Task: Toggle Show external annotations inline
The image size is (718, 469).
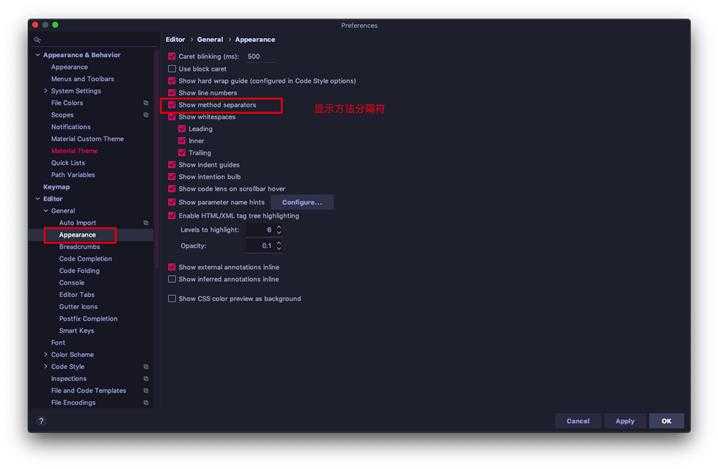Action: (172, 267)
